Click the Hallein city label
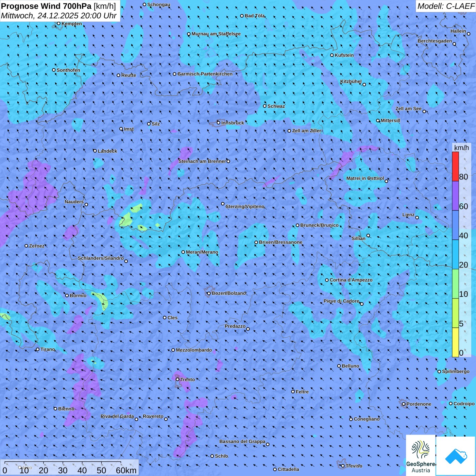The width and height of the screenshot is (476, 476). (458, 31)
